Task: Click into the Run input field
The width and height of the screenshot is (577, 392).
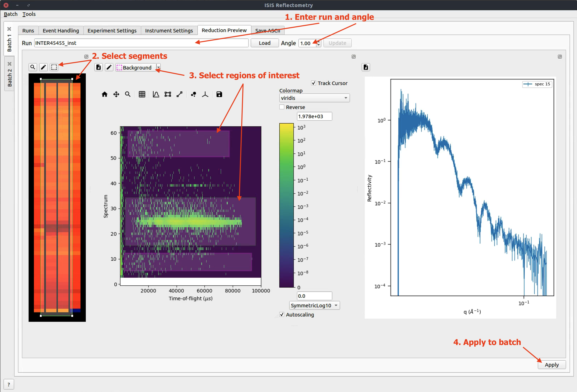Action: click(x=141, y=43)
